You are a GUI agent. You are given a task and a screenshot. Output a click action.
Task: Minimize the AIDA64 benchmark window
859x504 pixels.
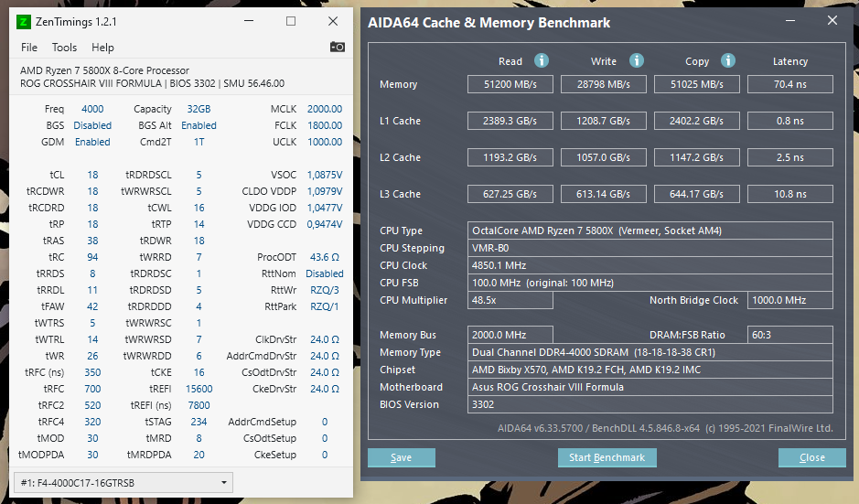(790, 21)
